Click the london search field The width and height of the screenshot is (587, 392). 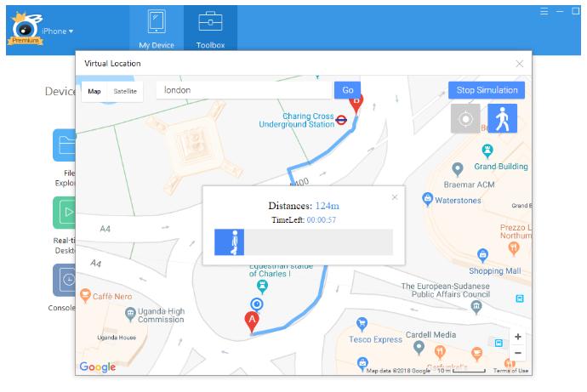click(245, 90)
